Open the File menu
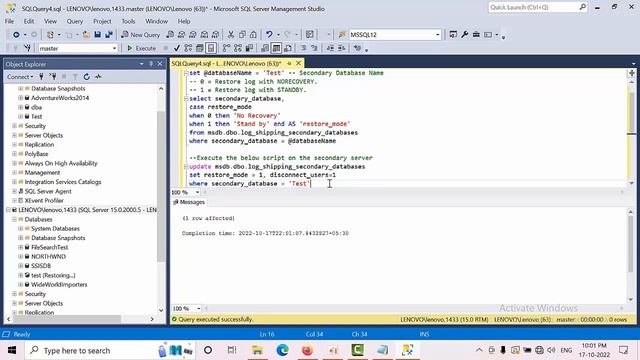The width and height of the screenshot is (640, 360). (x=9, y=21)
